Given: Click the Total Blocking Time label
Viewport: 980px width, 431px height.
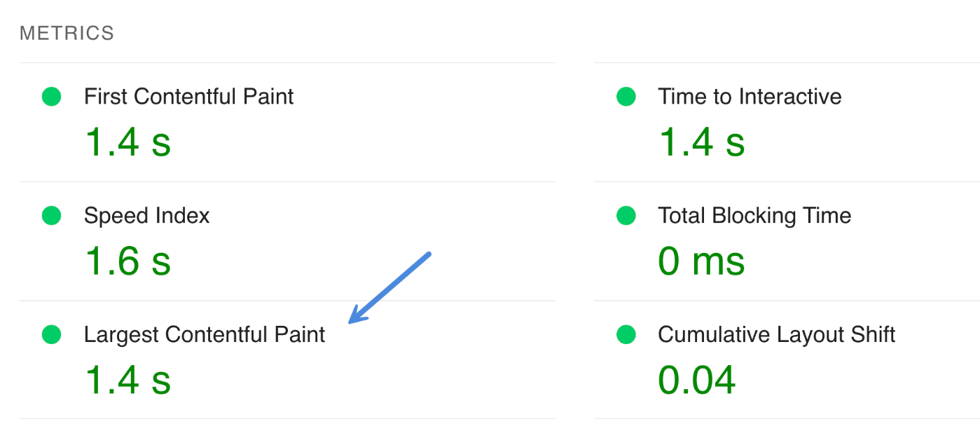Looking at the screenshot, I should [754, 215].
